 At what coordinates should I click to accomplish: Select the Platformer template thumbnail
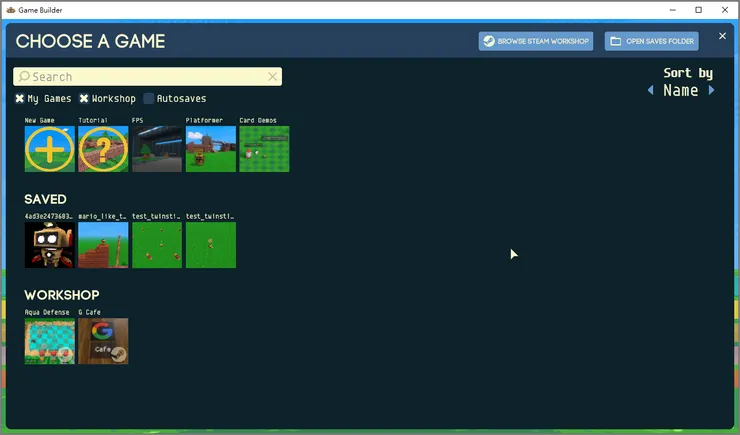pos(210,149)
